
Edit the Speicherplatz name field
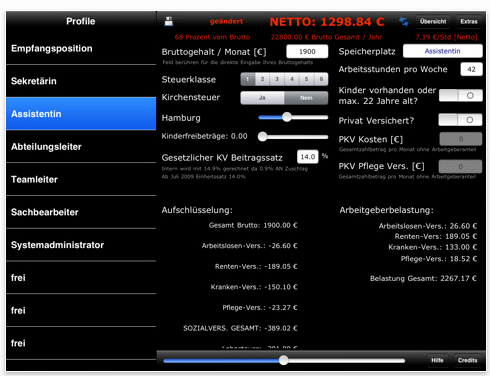tap(442, 51)
